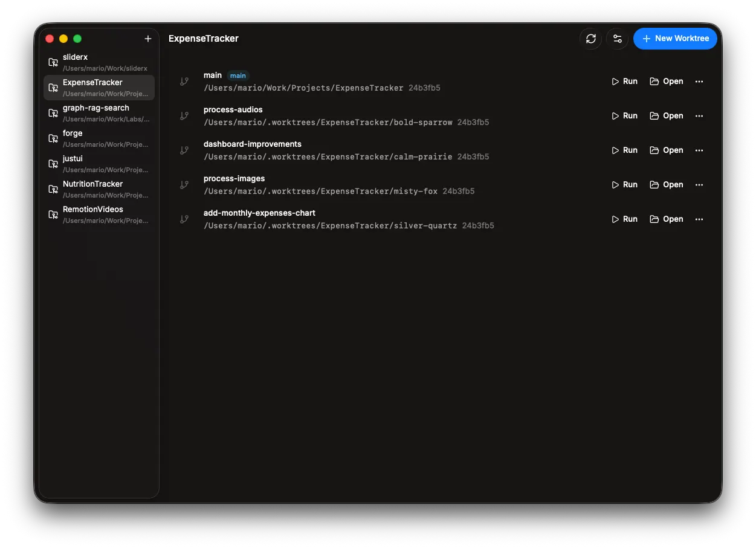Click the branch icon next to add-monthly-expenses-chart
756x548 pixels.
click(x=184, y=219)
